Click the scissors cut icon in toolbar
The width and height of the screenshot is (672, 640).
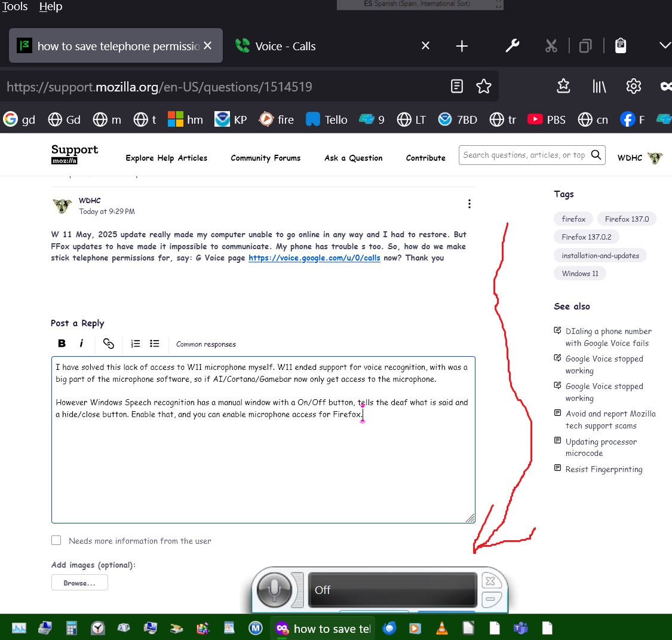click(x=551, y=45)
